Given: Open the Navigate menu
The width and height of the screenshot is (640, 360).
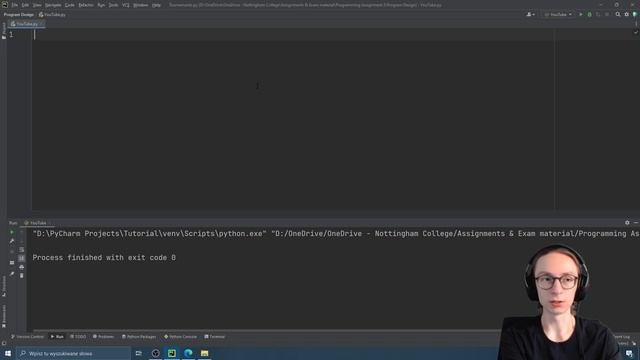Looking at the screenshot, I should 53,5.
